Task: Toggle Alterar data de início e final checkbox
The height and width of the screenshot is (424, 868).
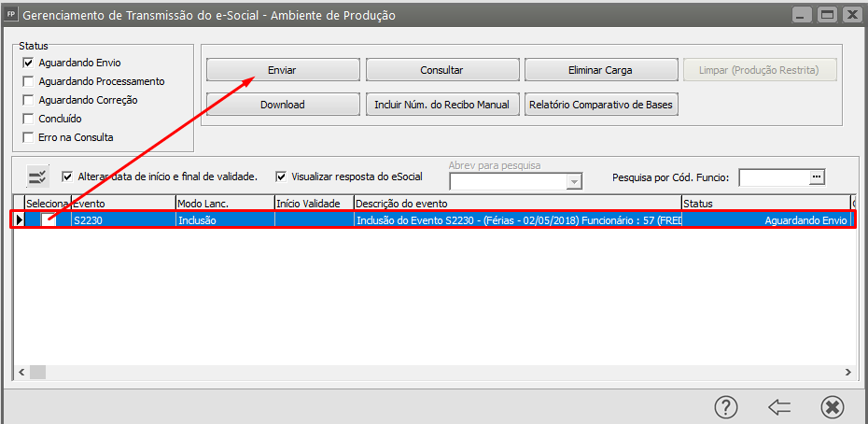Action: pos(67,177)
